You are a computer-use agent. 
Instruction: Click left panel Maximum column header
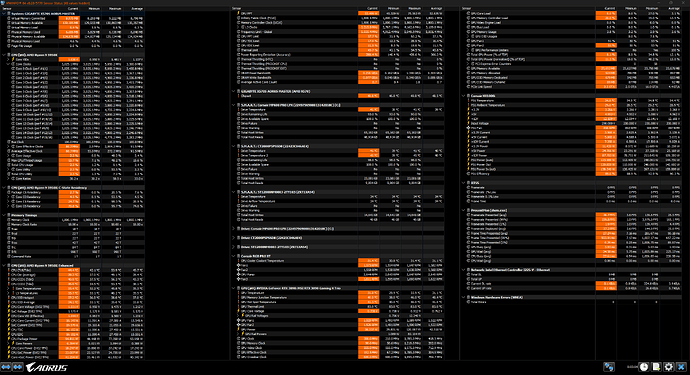pos(112,8)
